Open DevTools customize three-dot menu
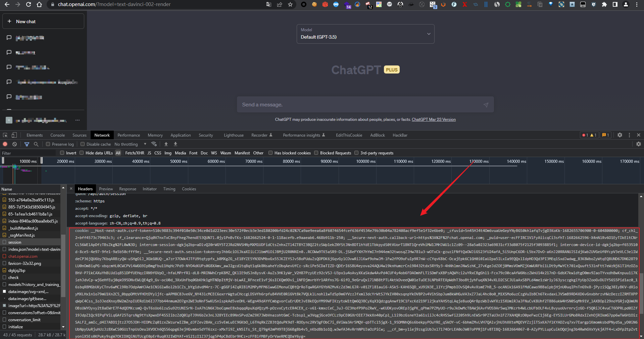This screenshot has height=339, width=644. pyautogui.click(x=629, y=135)
